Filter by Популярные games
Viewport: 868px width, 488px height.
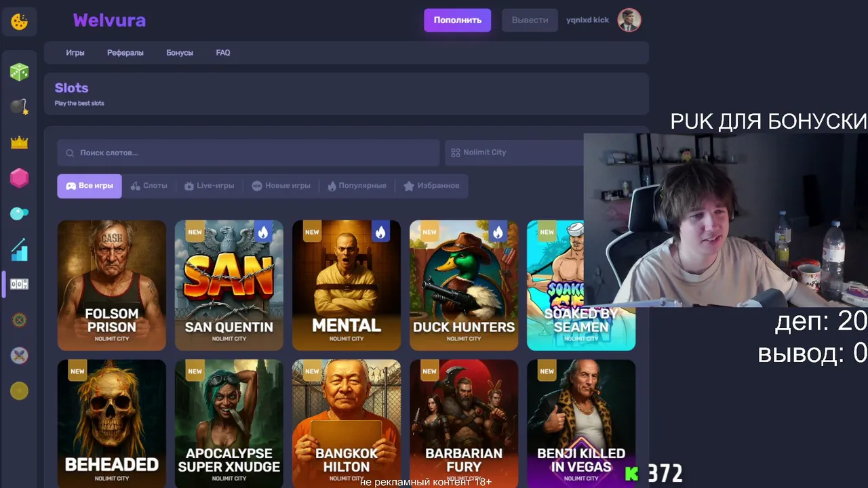click(357, 186)
